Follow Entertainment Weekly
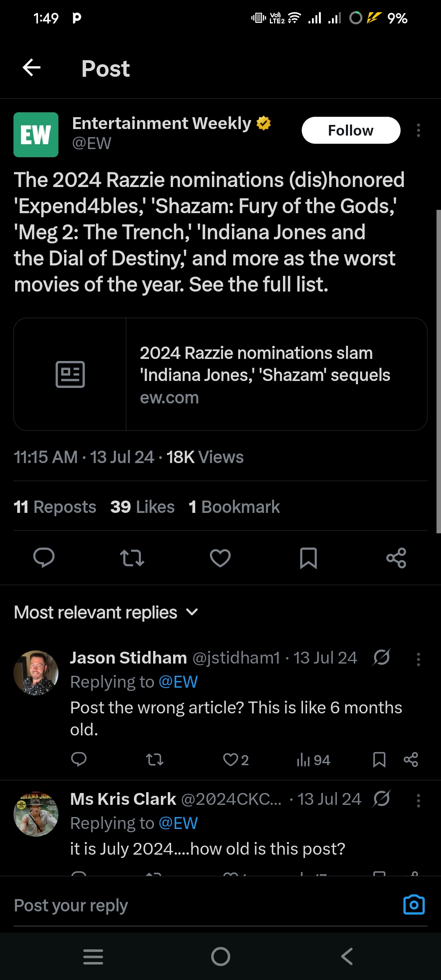The image size is (441, 980). click(x=351, y=130)
